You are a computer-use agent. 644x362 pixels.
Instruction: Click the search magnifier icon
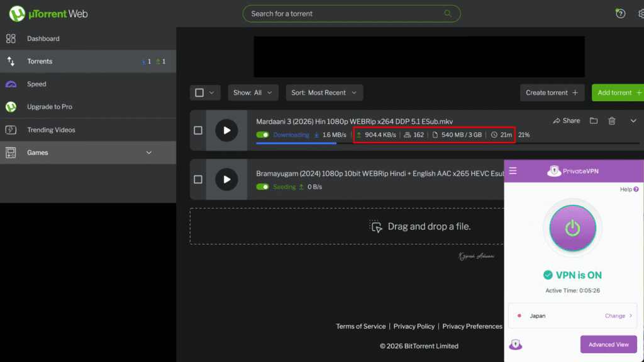(448, 14)
